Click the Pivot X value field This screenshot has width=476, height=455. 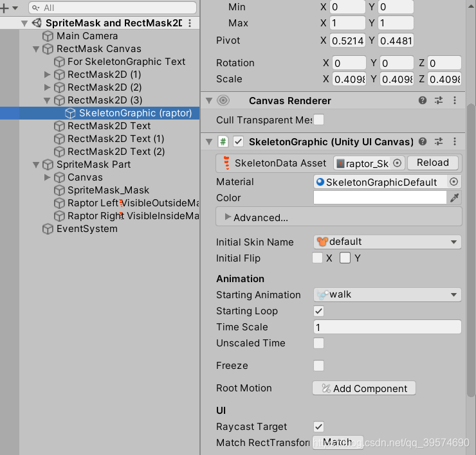(x=347, y=40)
